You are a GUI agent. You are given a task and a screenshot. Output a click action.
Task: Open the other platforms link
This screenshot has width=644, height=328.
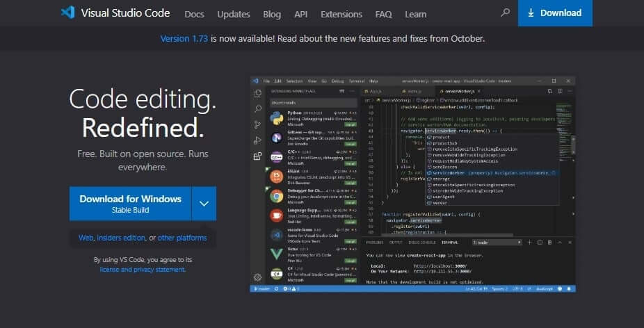pos(182,238)
